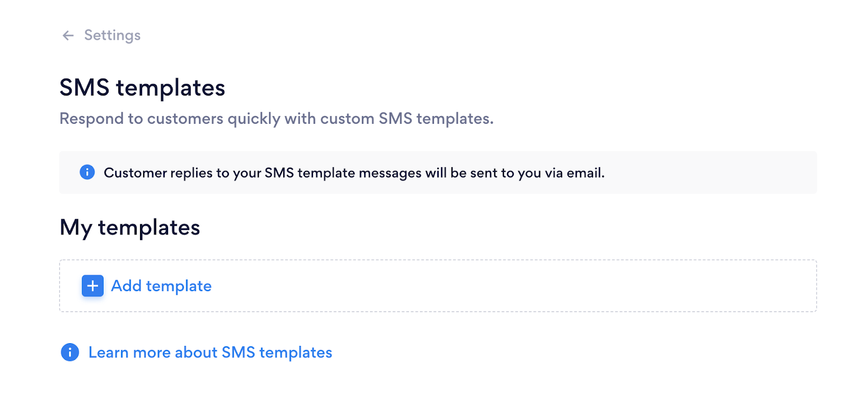This screenshot has height=405, width=868.
Task: Go back to the Settings page
Action: [x=112, y=35]
